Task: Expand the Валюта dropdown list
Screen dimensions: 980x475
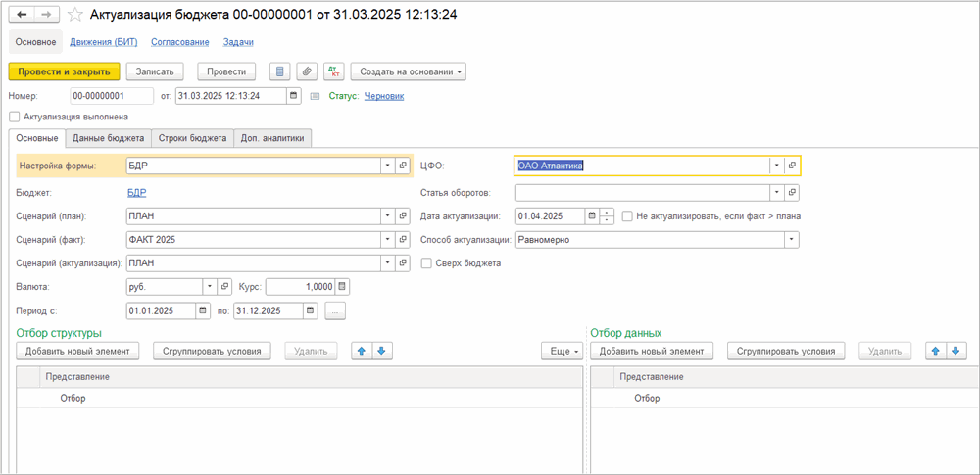Action: pos(210,287)
